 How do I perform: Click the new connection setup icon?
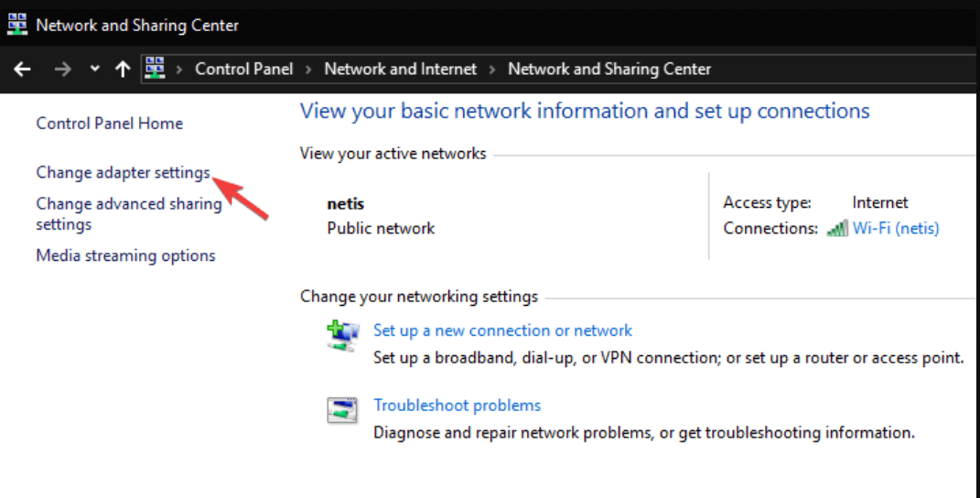pyautogui.click(x=343, y=336)
